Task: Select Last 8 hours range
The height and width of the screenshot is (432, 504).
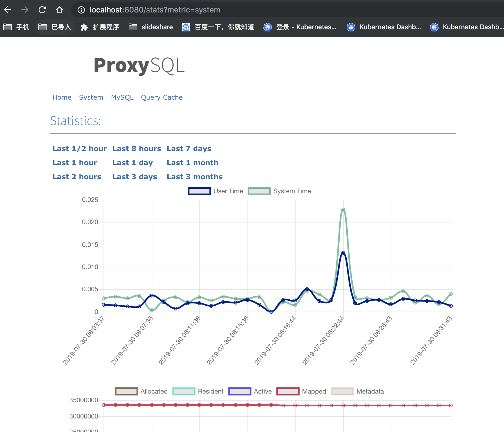Action: click(137, 149)
